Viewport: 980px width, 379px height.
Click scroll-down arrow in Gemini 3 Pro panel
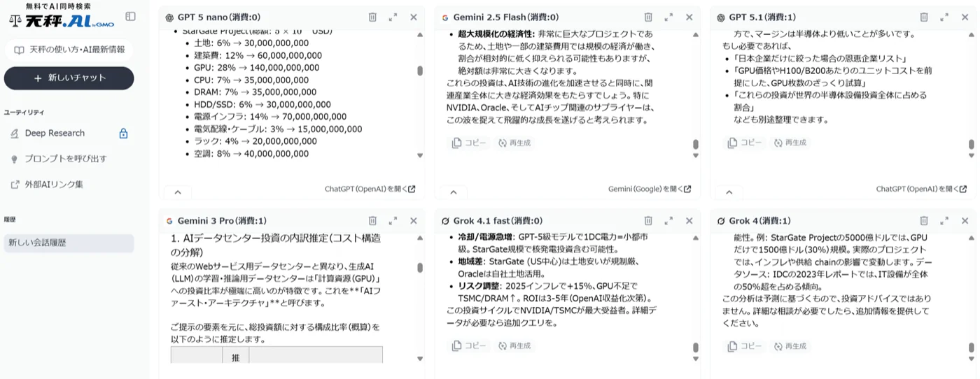[x=420, y=359]
